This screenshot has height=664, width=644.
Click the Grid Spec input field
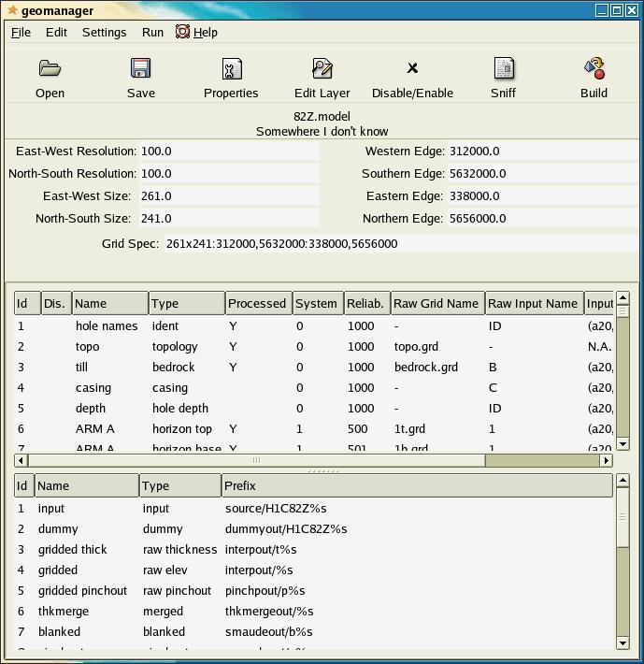tap(400, 243)
